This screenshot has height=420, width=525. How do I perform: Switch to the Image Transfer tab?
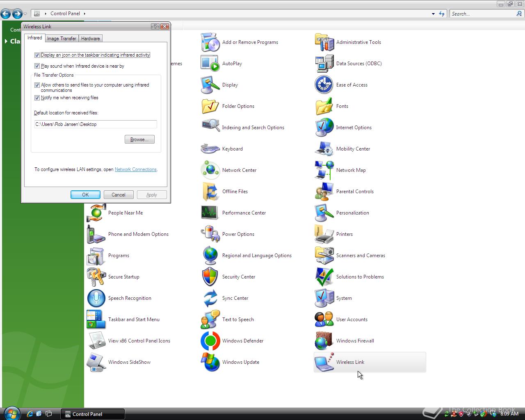click(62, 39)
